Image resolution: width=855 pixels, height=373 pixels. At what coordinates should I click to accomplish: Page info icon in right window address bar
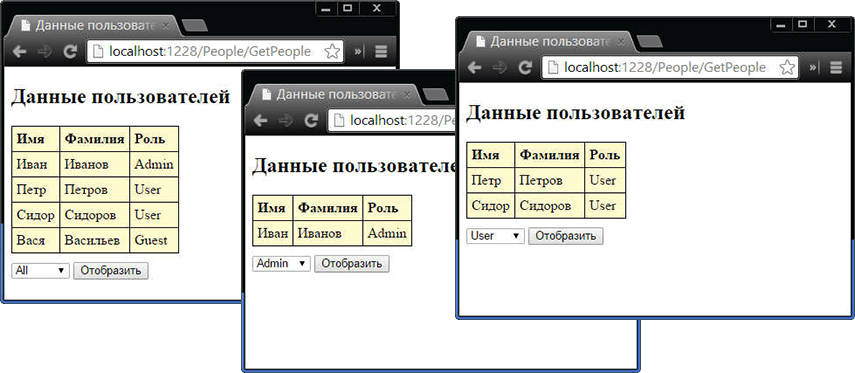[553, 68]
